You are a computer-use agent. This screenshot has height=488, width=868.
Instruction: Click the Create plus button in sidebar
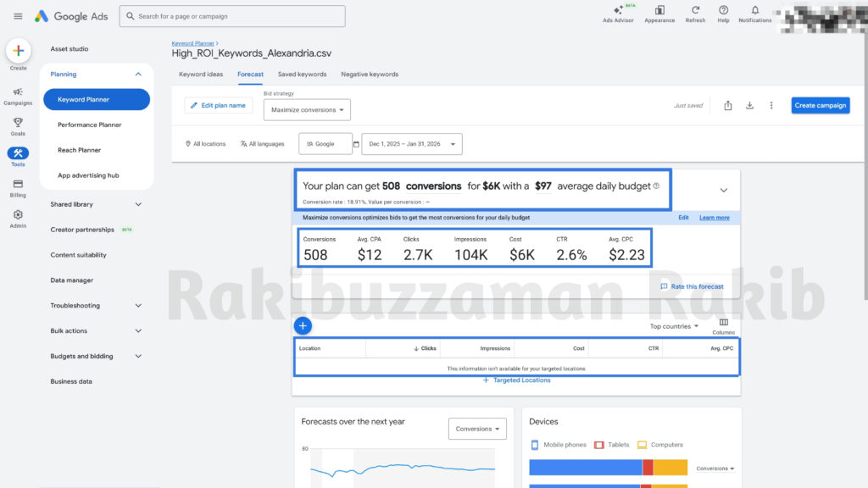[x=18, y=51]
